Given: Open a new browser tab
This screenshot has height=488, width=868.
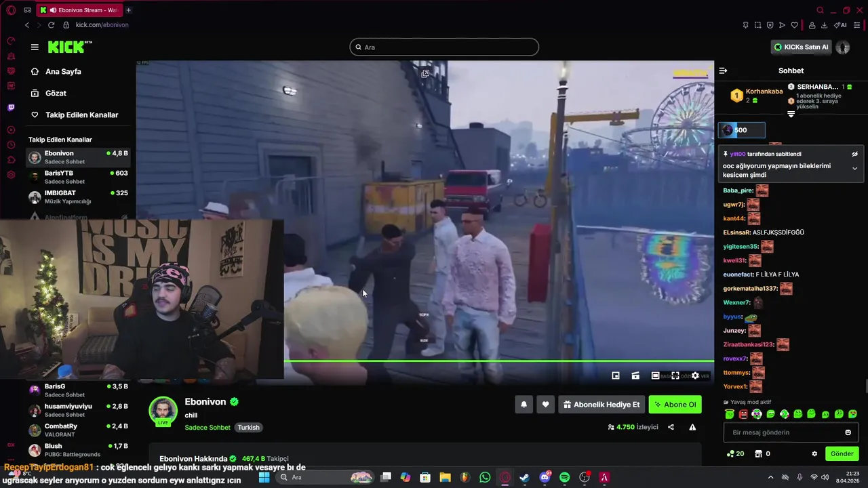Looking at the screenshot, I should tap(128, 10).
